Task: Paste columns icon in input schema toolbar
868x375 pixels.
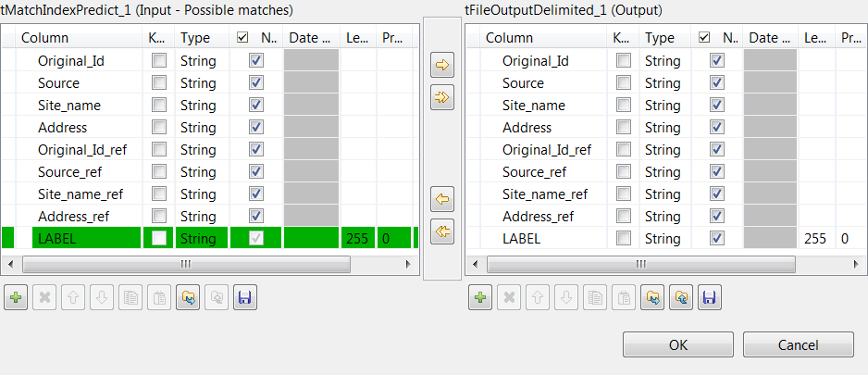Action: (159, 298)
